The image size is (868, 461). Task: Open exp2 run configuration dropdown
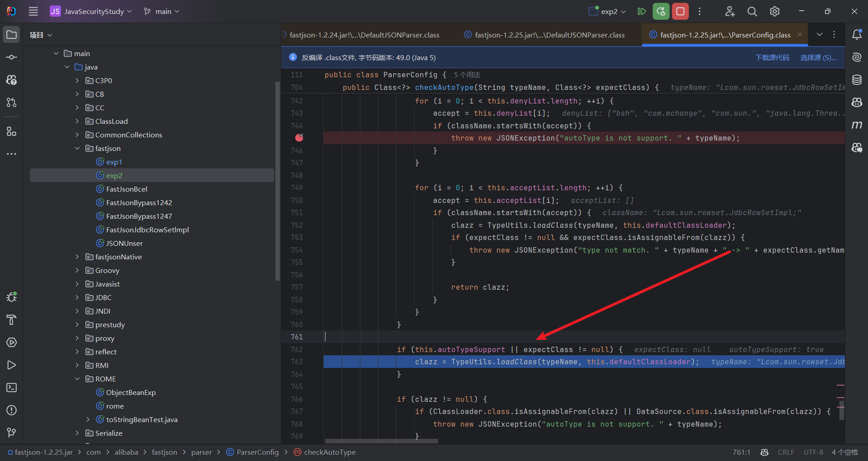click(x=607, y=11)
